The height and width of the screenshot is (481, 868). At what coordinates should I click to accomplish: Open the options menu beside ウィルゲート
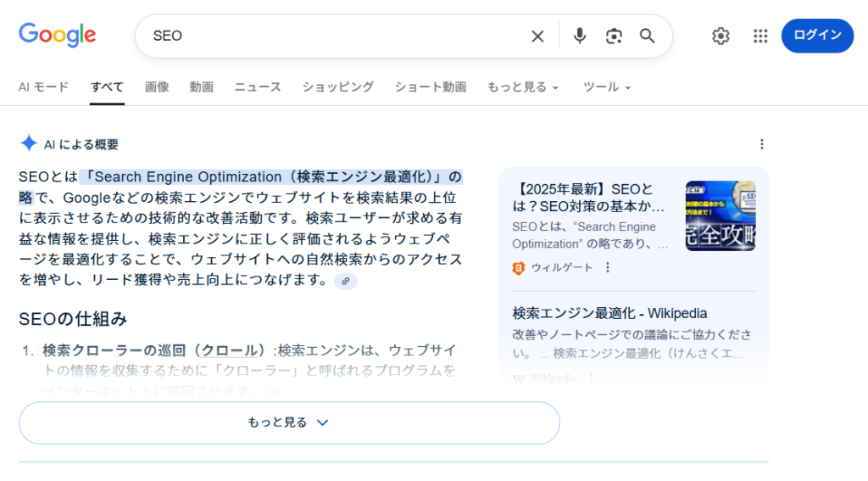click(607, 267)
